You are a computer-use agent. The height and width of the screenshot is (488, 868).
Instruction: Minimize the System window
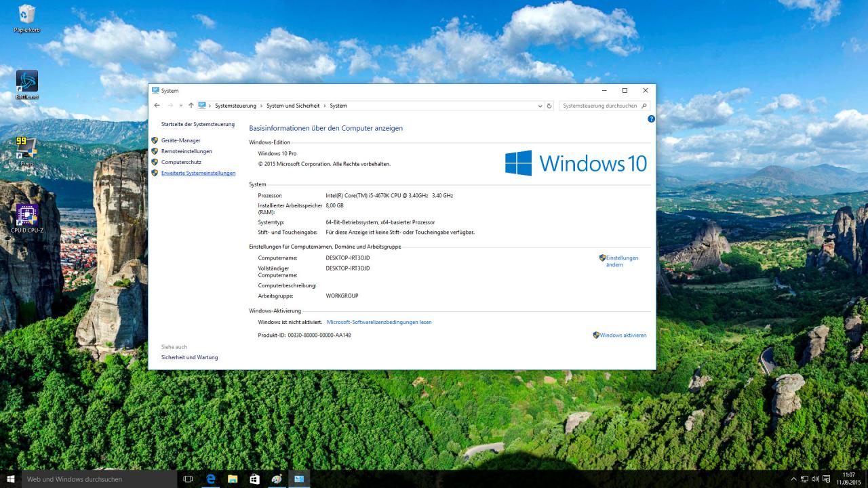(604, 90)
